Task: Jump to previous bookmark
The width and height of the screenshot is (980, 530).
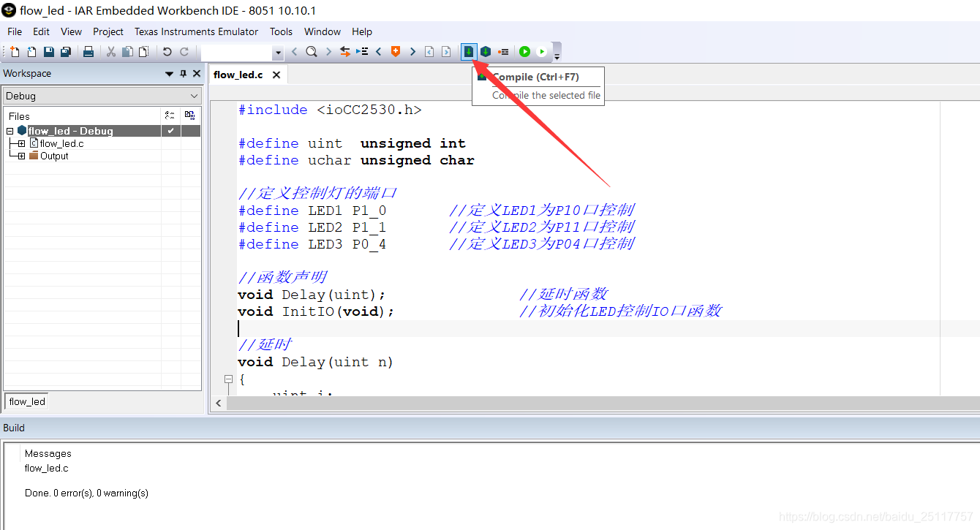Action: coord(379,52)
